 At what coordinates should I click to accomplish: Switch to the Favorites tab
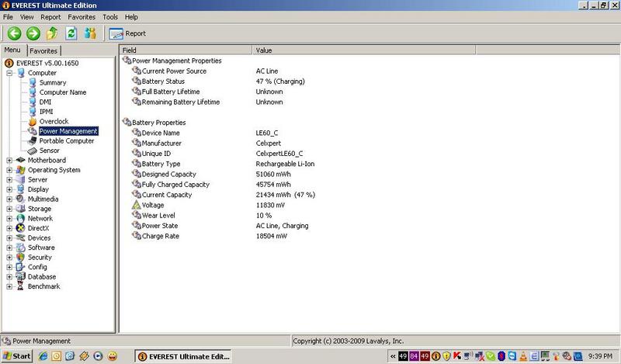(43, 50)
